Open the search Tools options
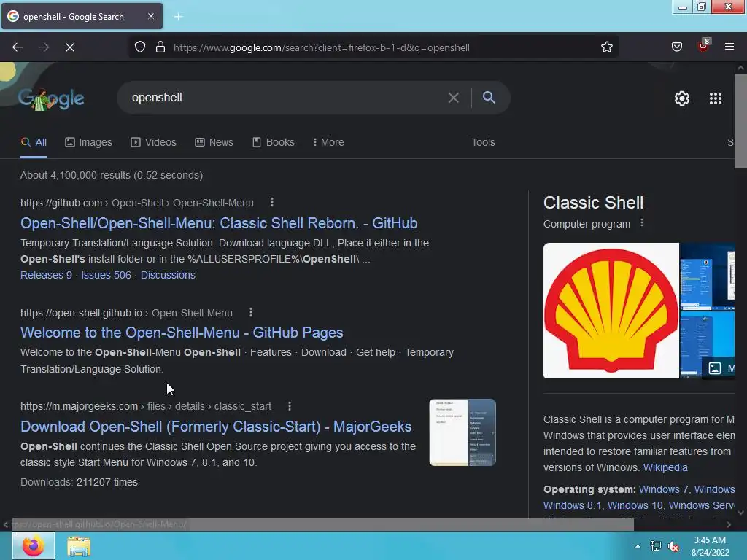The width and height of the screenshot is (747, 560). coord(483,142)
